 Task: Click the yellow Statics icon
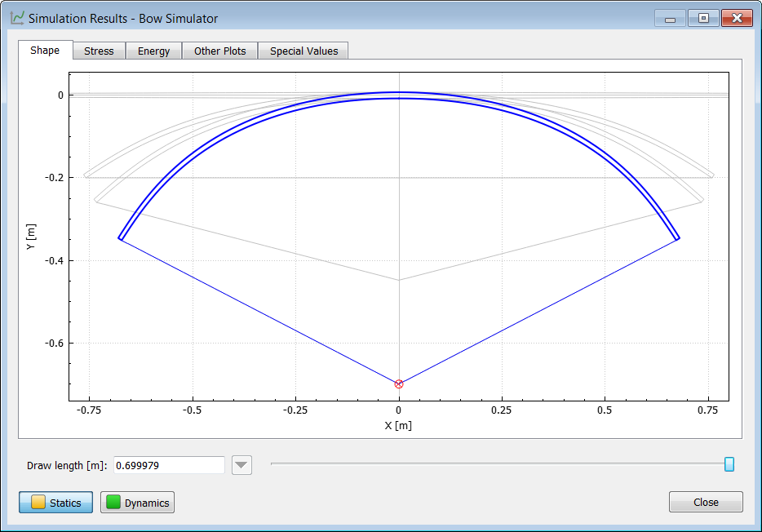coord(38,502)
